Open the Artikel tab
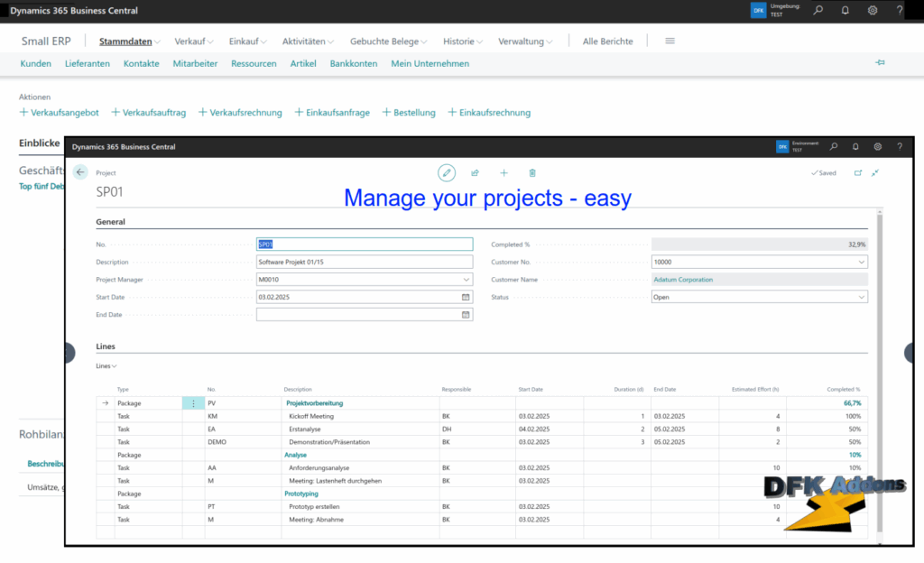 click(x=303, y=63)
